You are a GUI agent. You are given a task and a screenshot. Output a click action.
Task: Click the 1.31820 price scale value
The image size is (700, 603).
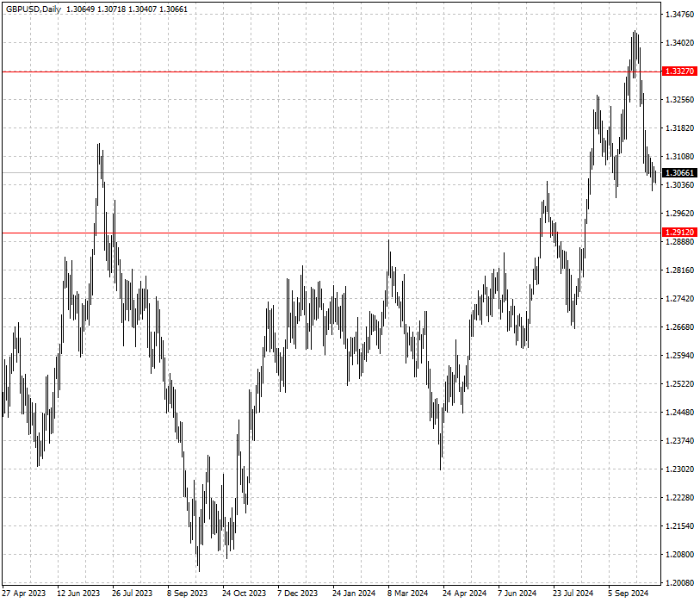pos(679,128)
